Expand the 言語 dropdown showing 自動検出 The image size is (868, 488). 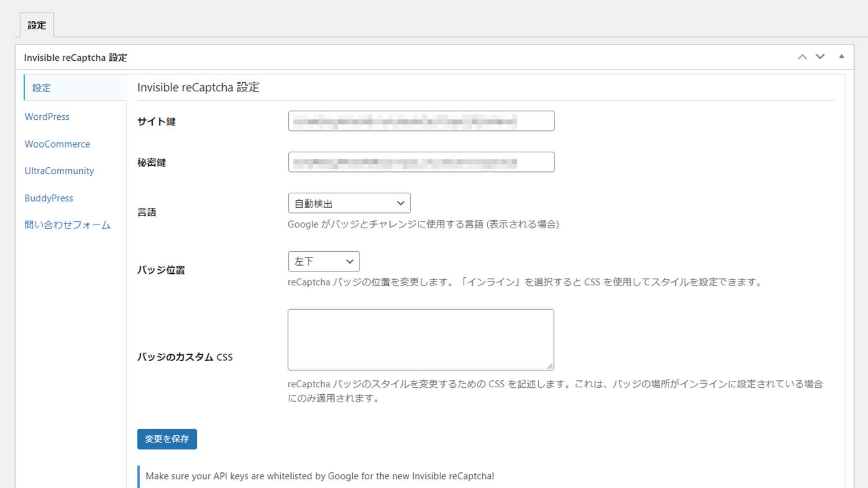tap(349, 203)
